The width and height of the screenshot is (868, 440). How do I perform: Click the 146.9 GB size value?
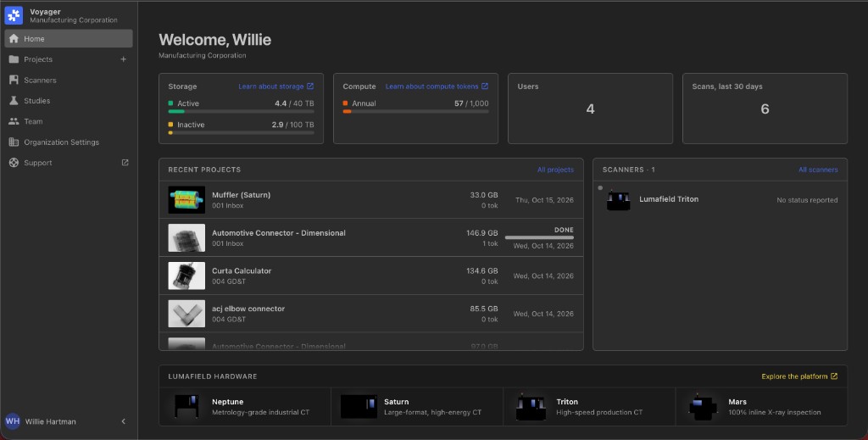point(481,233)
